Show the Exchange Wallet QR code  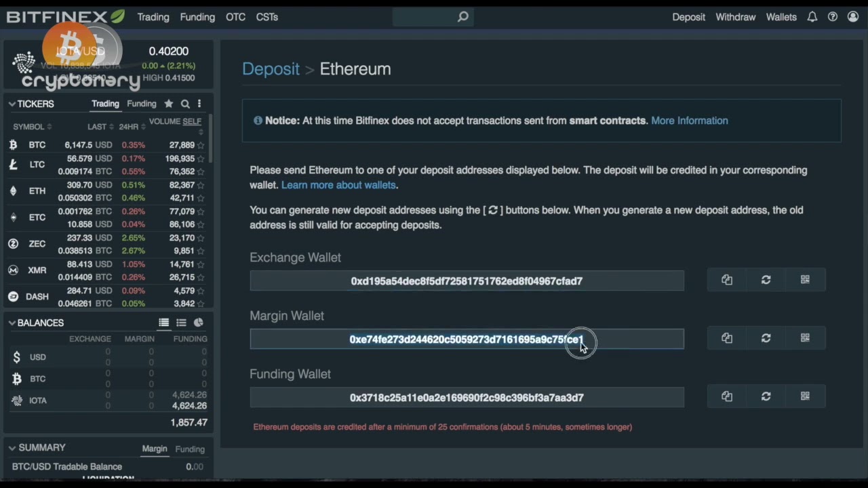pos(805,280)
